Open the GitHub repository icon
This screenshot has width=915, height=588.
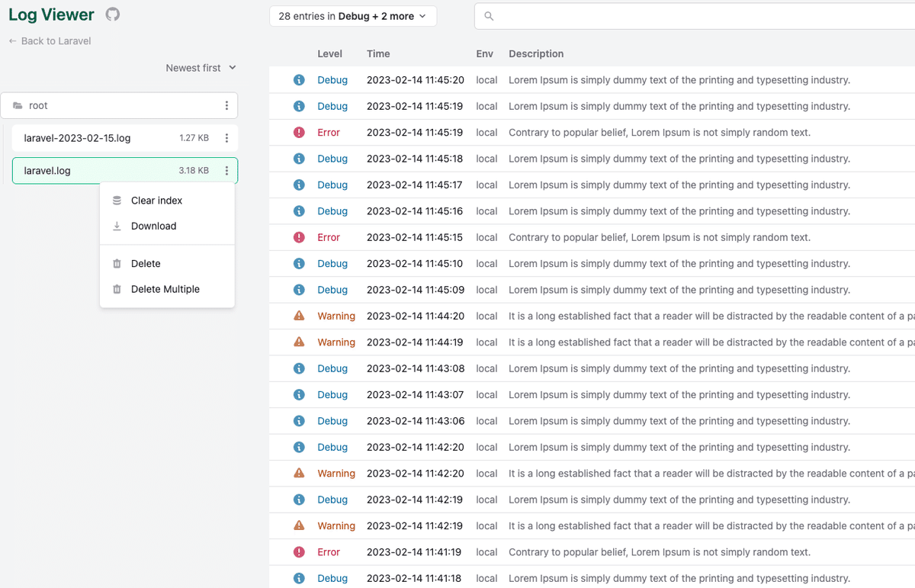coord(112,14)
